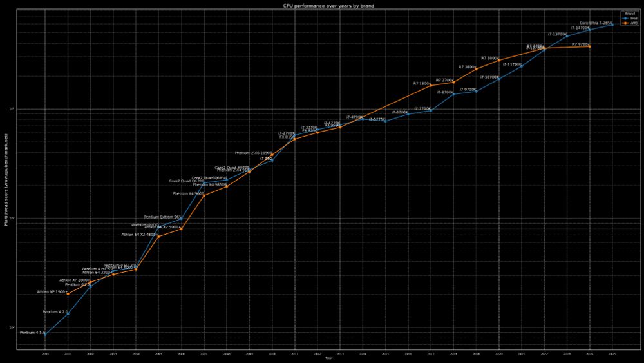
Task: Click the 2000 tick label on the X-axis
Action: click(x=45, y=353)
